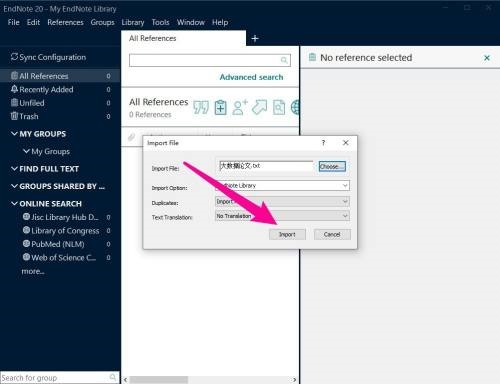The image size is (500, 384).
Task: Click the Import button
Action: click(x=287, y=234)
